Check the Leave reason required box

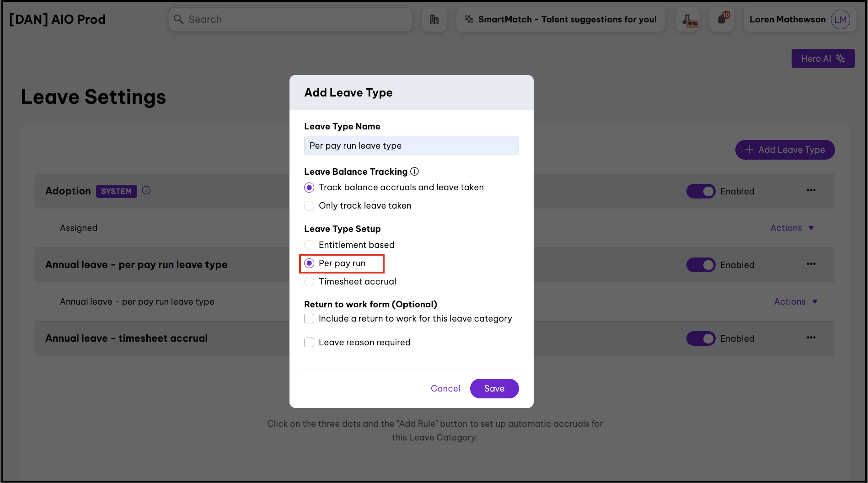click(x=310, y=343)
